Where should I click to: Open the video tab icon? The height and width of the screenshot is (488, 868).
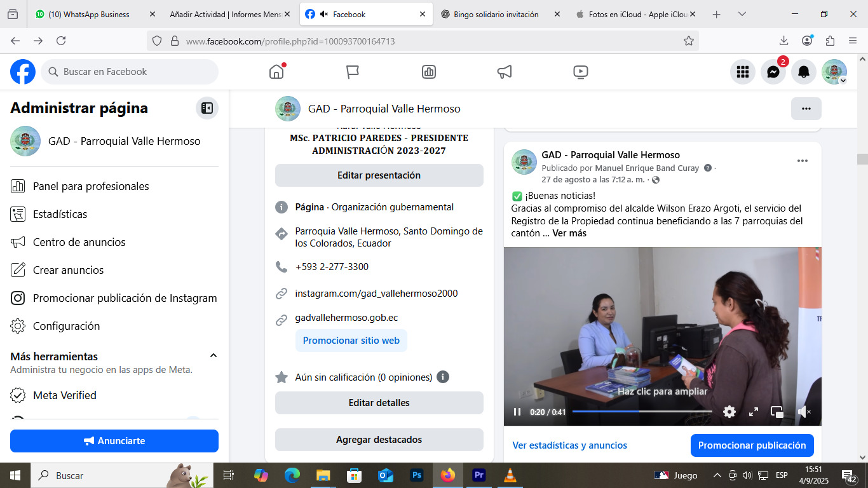pyautogui.click(x=580, y=72)
